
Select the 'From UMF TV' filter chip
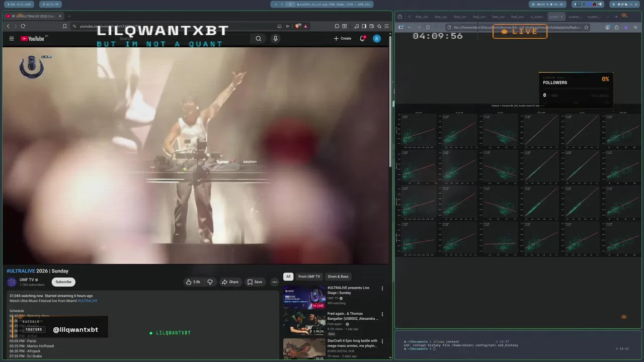pyautogui.click(x=309, y=277)
